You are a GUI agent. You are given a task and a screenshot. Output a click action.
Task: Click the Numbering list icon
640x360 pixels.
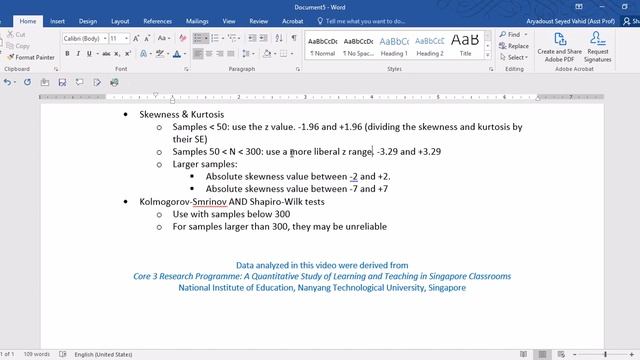point(215,38)
